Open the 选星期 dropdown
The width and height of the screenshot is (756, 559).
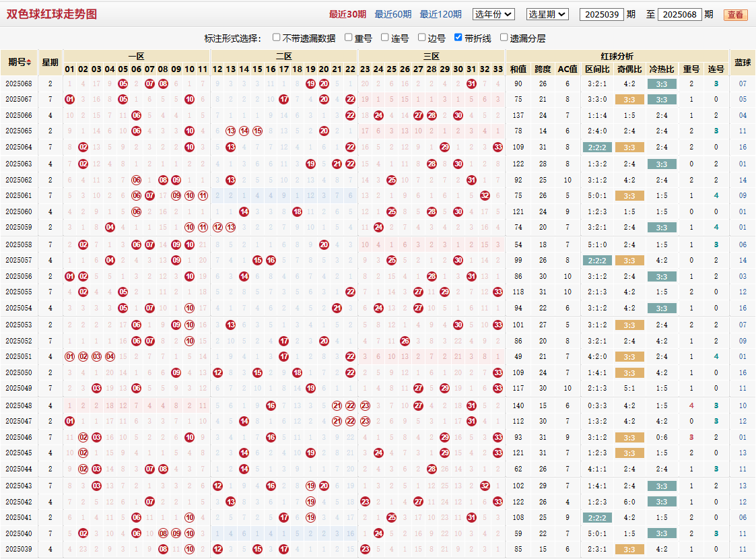point(547,14)
